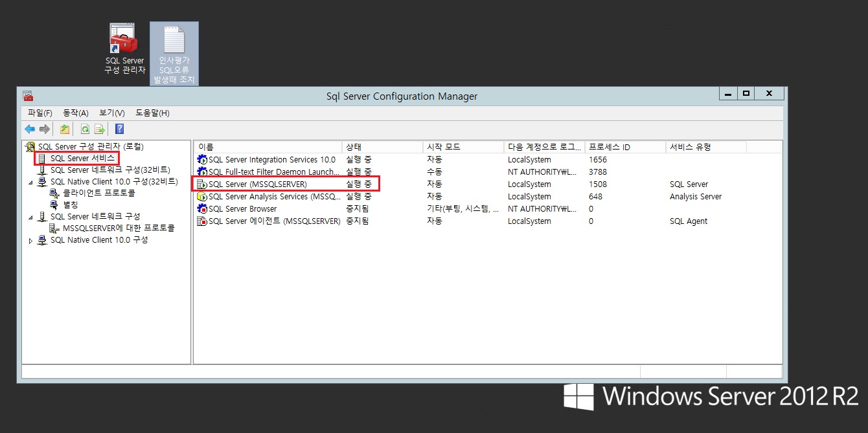Open the 인사평가 SQL오류 notes file on desktop
The height and width of the screenshot is (433, 868).
[174, 39]
